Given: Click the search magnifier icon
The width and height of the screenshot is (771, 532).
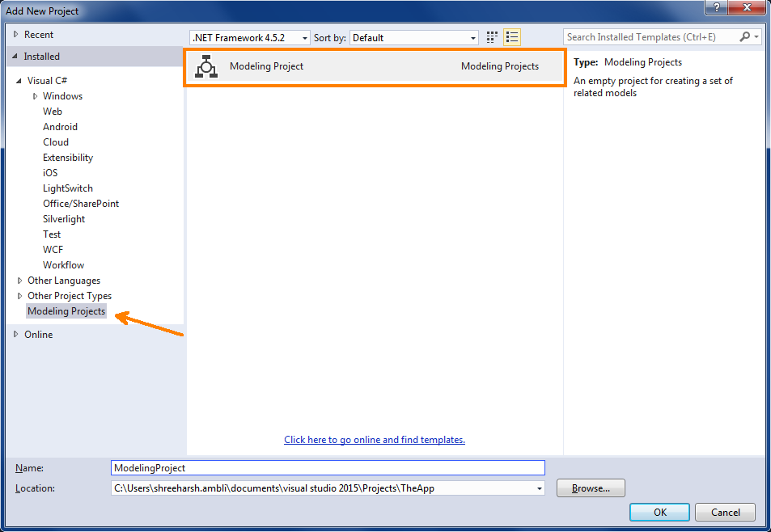Looking at the screenshot, I should point(744,37).
